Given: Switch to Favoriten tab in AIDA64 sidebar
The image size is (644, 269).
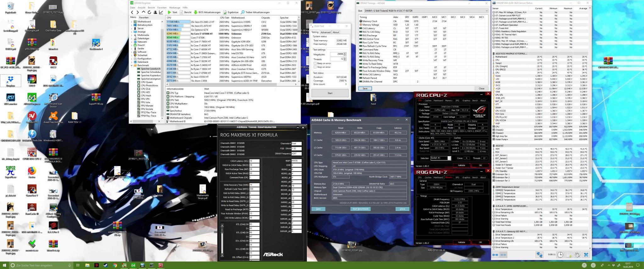Looking at the screenshot, I should [144, 17].
